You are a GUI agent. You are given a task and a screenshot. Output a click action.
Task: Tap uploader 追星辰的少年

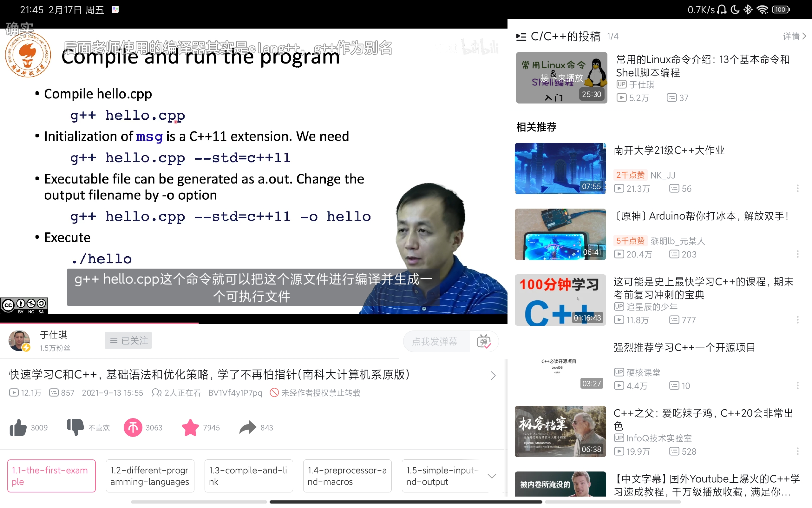[x=652, y=307]
